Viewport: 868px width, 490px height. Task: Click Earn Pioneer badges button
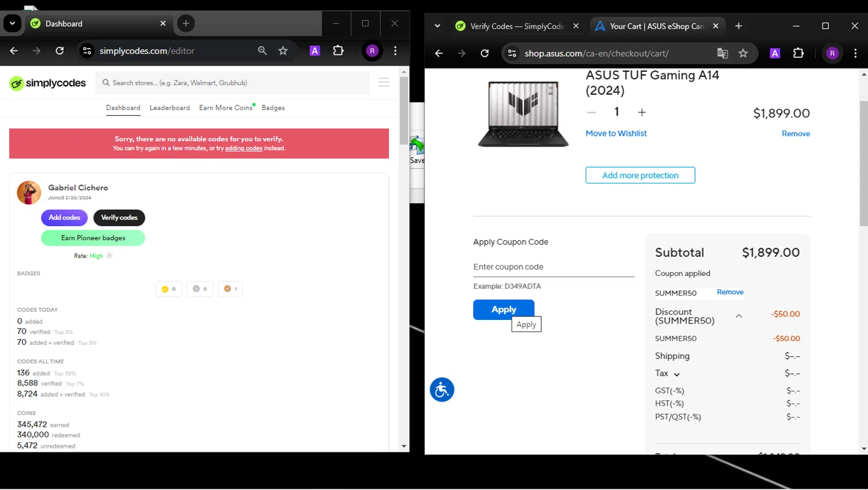[93, 238]
